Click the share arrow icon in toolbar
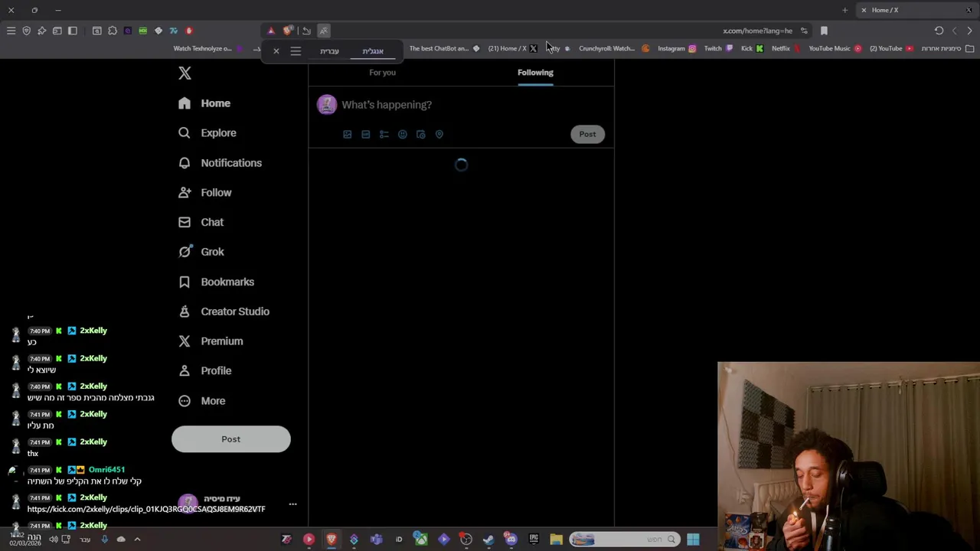 click(x=306, y=31)
